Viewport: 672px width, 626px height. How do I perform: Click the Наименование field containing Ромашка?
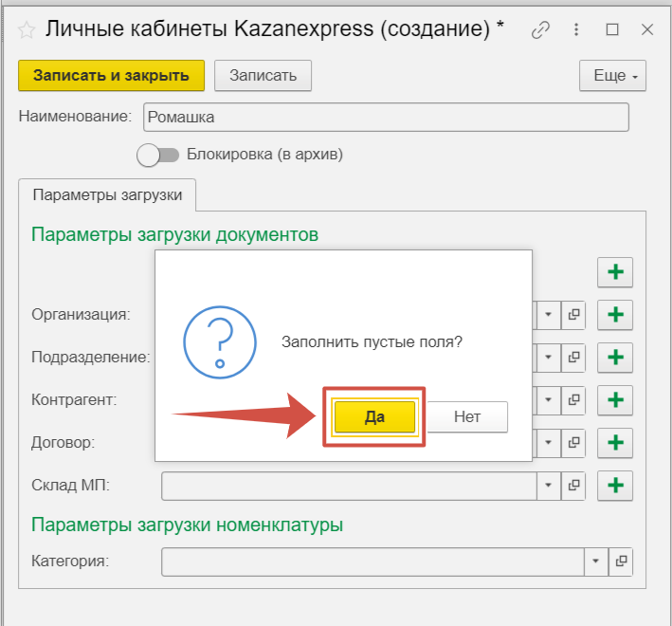coord(385,117)
